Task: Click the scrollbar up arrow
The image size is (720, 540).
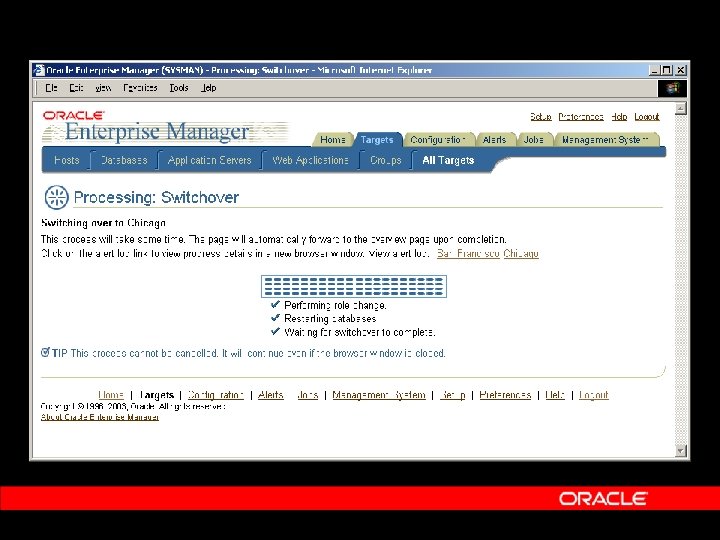Action: 681,108
